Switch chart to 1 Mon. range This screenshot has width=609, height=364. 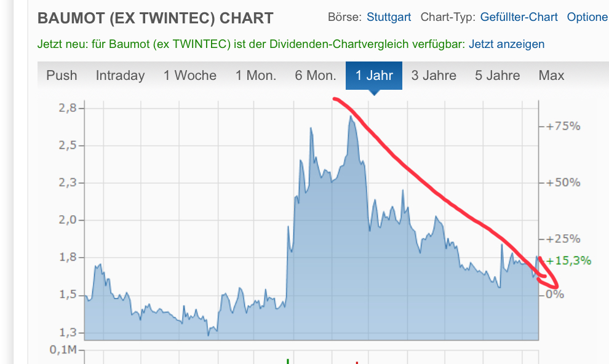coord(256,76)
